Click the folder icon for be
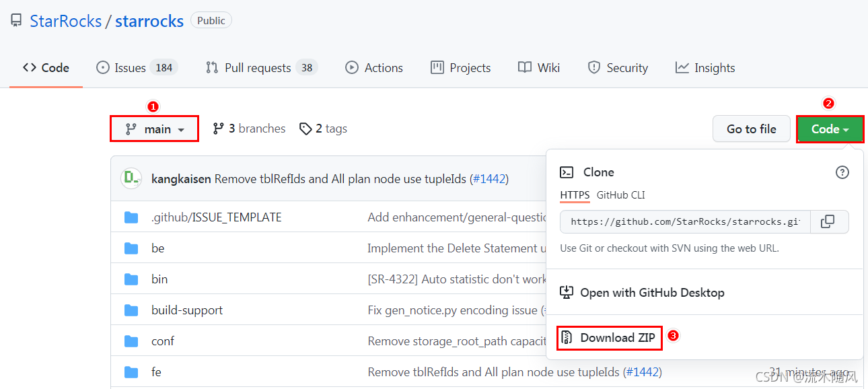868x389 pixels. (x=131, y=248)
